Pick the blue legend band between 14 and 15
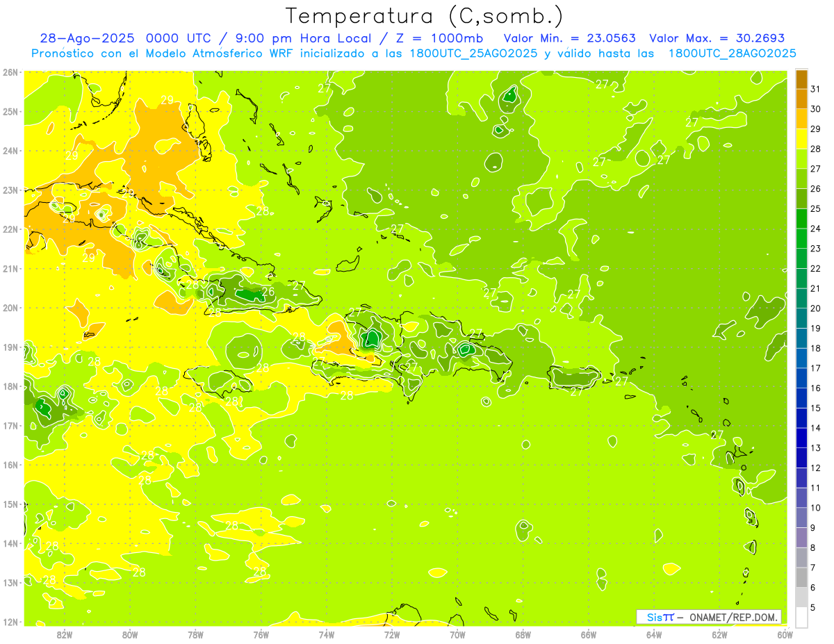834x644 pixels. click(x=801, y=418)
